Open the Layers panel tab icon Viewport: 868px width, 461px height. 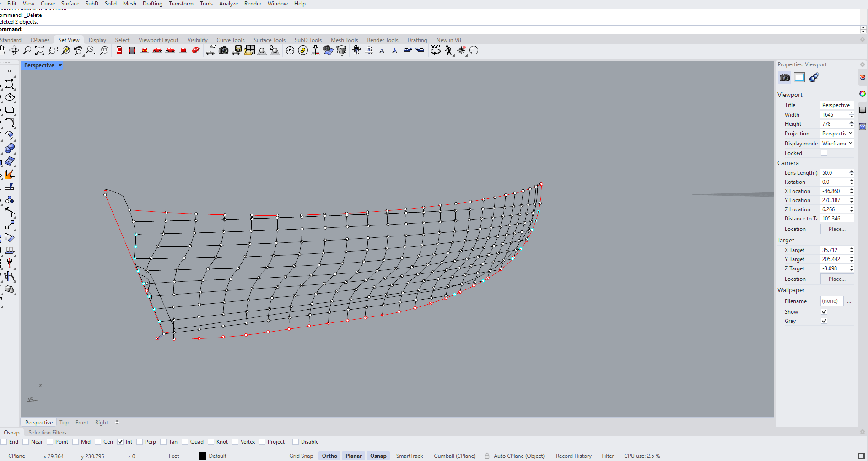coord(863,77)
